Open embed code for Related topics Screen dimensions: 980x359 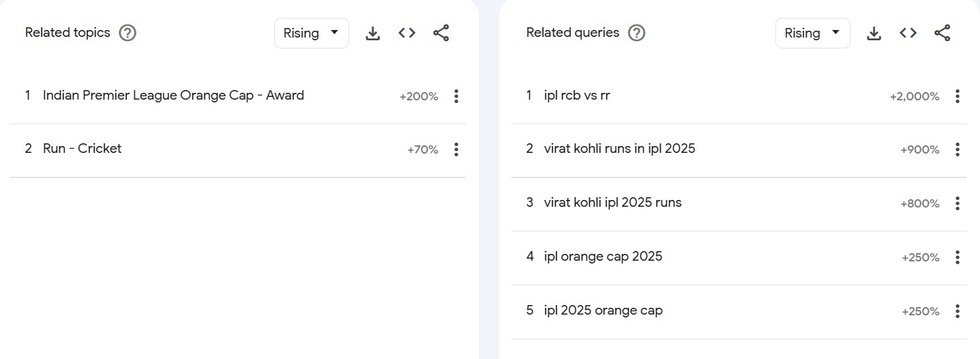(x=407, y=33)
